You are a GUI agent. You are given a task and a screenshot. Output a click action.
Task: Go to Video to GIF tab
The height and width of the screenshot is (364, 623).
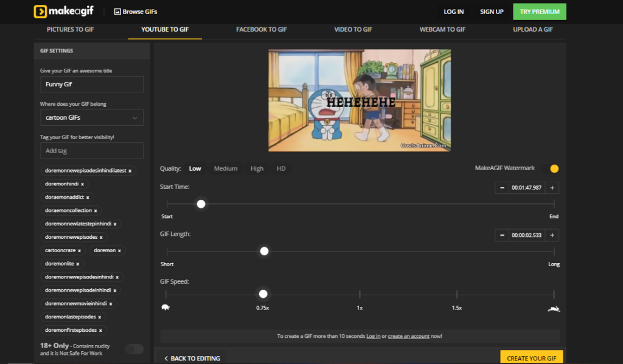click(x=353, y=29)
